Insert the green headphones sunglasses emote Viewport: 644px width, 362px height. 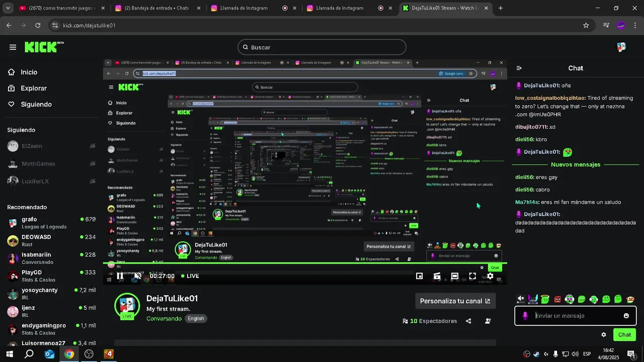(570, 299)
